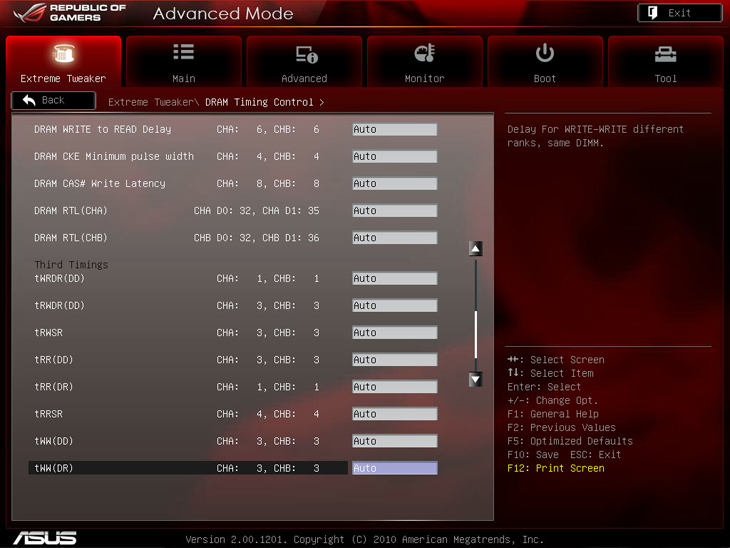The image size is (730, 548).
Task: Select DRAM CAS# Write Latency Auto field
Action: pyautogui.click(x=394, y=184)
